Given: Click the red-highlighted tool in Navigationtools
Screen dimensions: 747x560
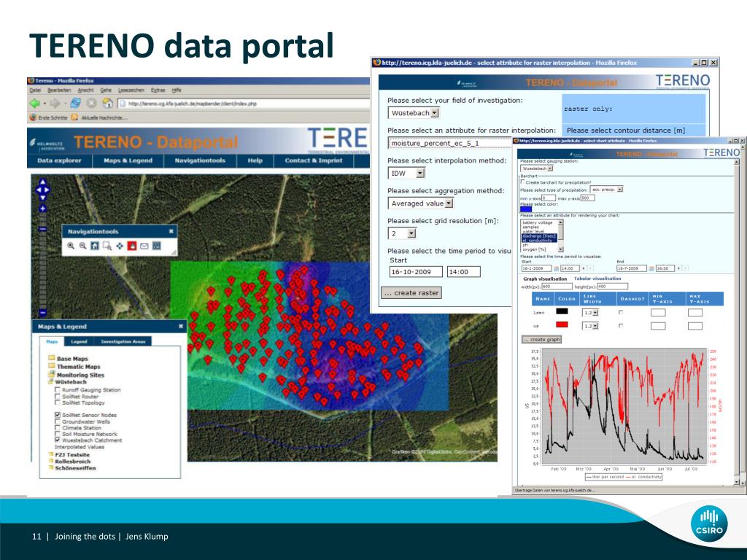Looking at the screenshot, I should tap(132, 246).
